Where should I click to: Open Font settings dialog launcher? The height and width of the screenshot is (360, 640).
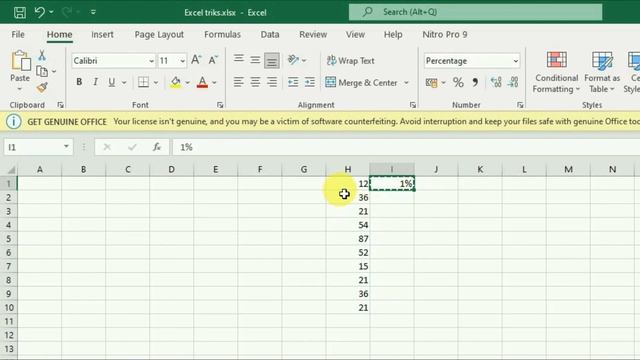coord(220,105)
